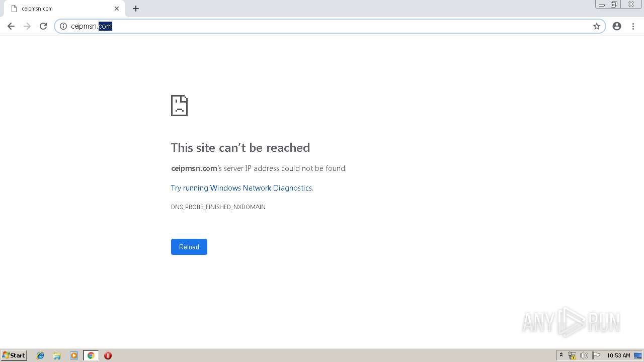Screen dimensions: 644x362
Task: Open Chrome three-dot menu
Action: [633, 26]
